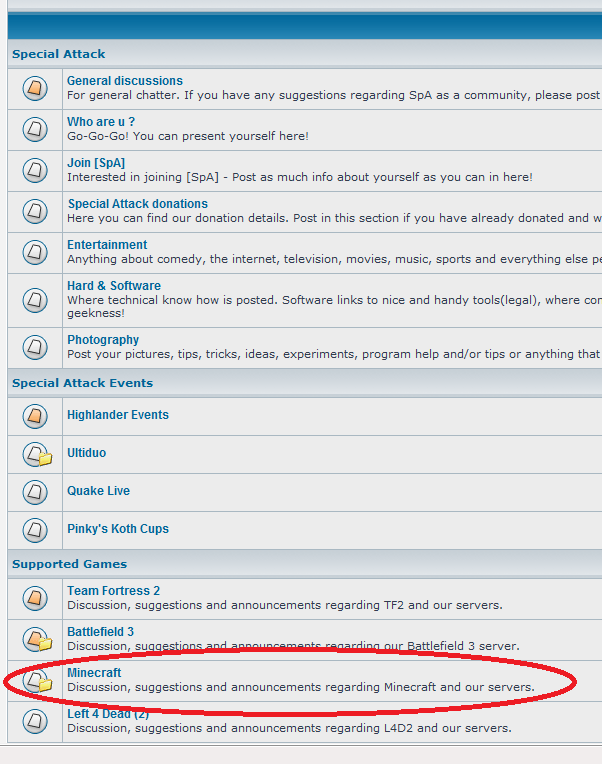602x764 pixels.
Task: Visit the Photography forum
Action: [x=103, y=340]
